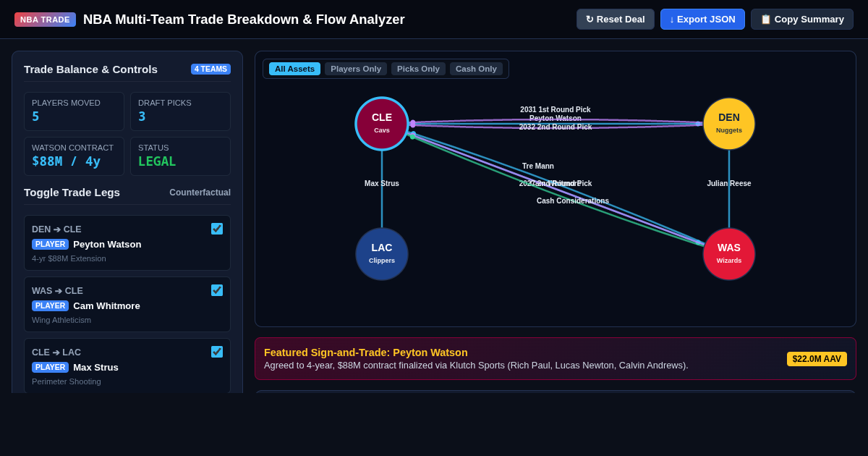868x456 pixels.
Task: Click the Players Moved stat card
Action: point(74,111)
